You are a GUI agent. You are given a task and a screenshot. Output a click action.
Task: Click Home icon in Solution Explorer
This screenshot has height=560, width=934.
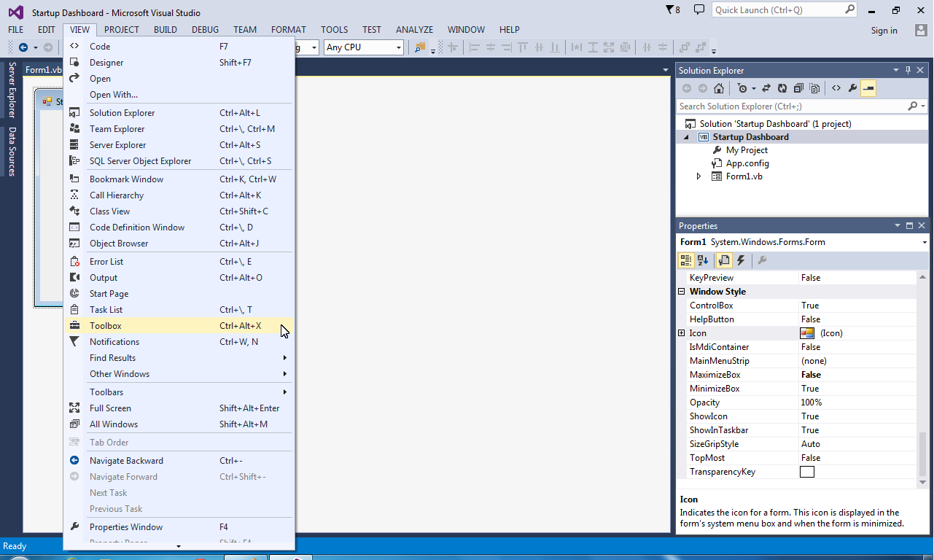tap(719, 88)
